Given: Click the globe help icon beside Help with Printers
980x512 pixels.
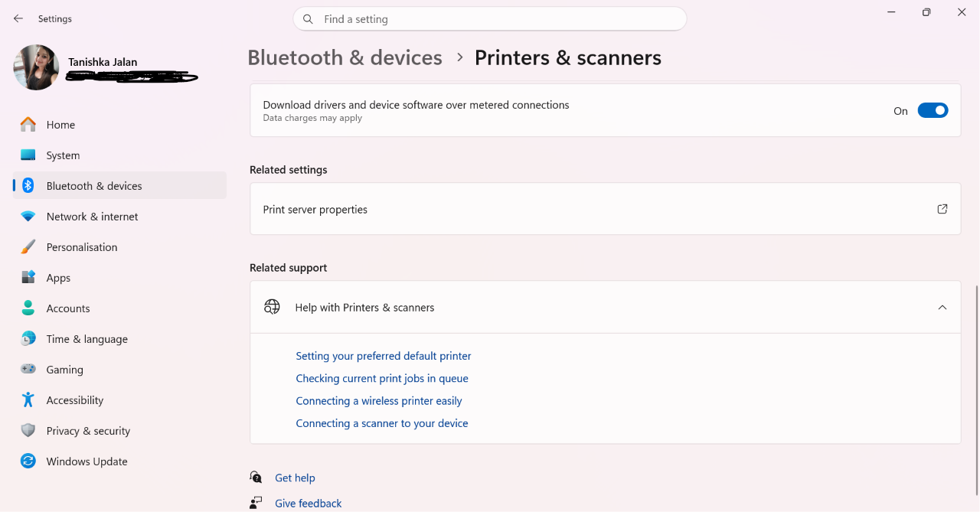Looking at the screenshot, I should 272,307.
